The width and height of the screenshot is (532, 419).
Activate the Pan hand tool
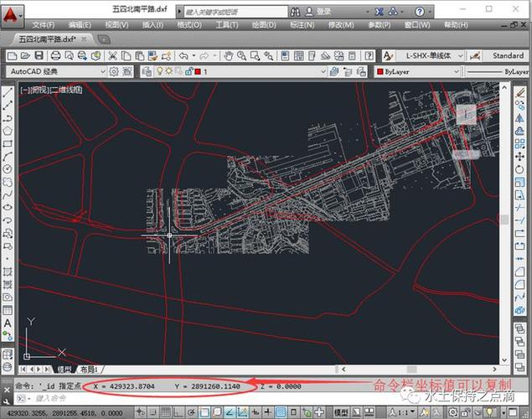pos(229,55)
